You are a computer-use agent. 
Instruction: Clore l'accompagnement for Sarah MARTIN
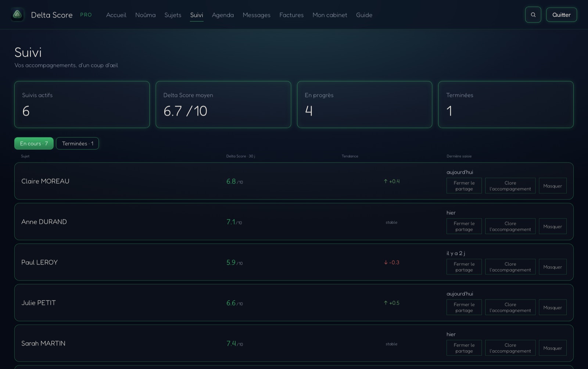point(510,348)
